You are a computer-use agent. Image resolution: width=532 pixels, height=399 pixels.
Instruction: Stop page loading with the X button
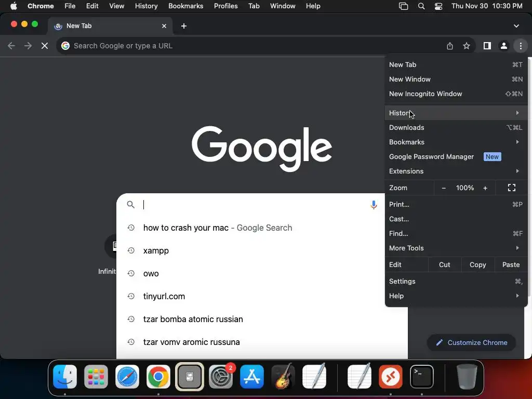(45, 46)
